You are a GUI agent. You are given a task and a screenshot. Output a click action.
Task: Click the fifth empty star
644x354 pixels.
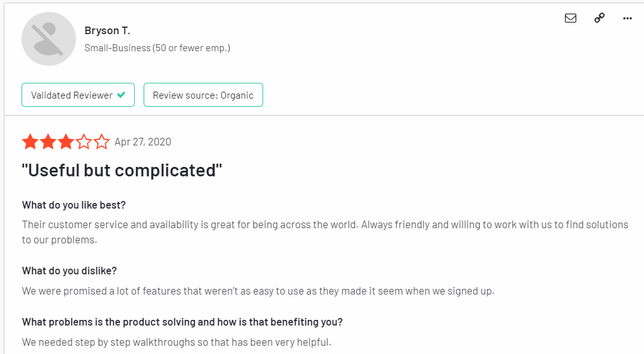(x=101, y=142)
